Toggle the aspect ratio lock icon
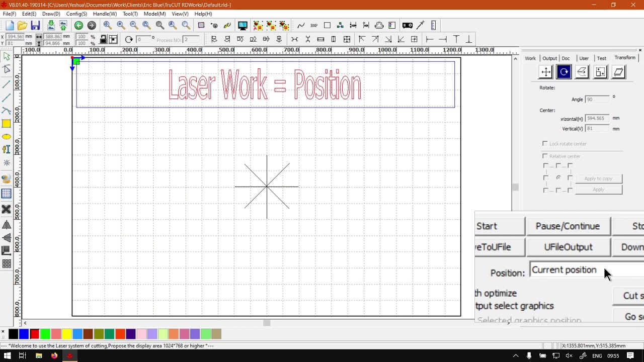This screenshot has width=644, height=362. coord(103,40)
